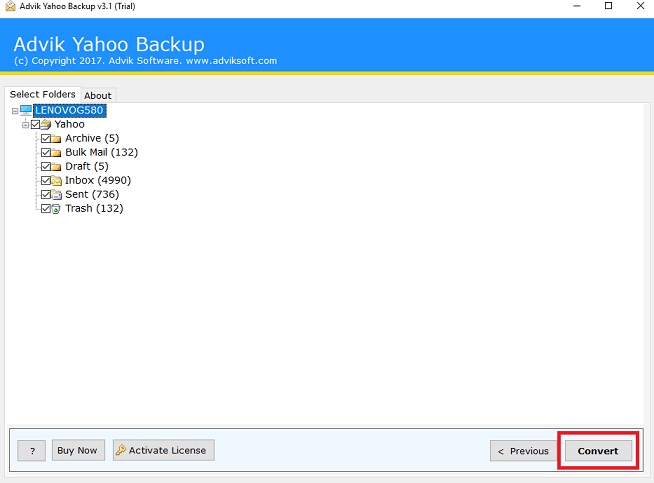Click the Advik envelope icon in title bar

click(x=10, y=6)
